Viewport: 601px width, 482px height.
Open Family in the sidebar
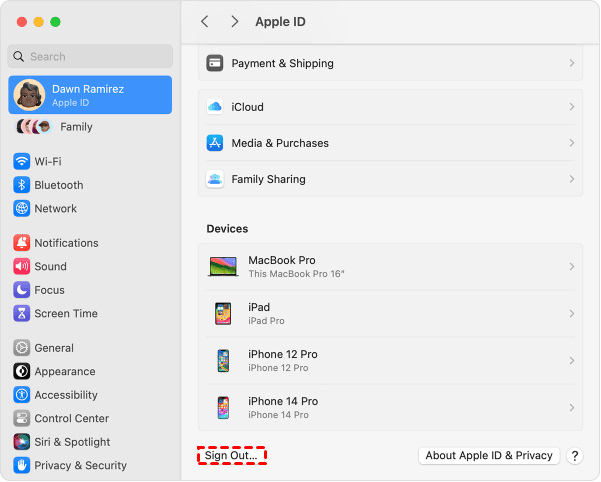click(76, 127)
